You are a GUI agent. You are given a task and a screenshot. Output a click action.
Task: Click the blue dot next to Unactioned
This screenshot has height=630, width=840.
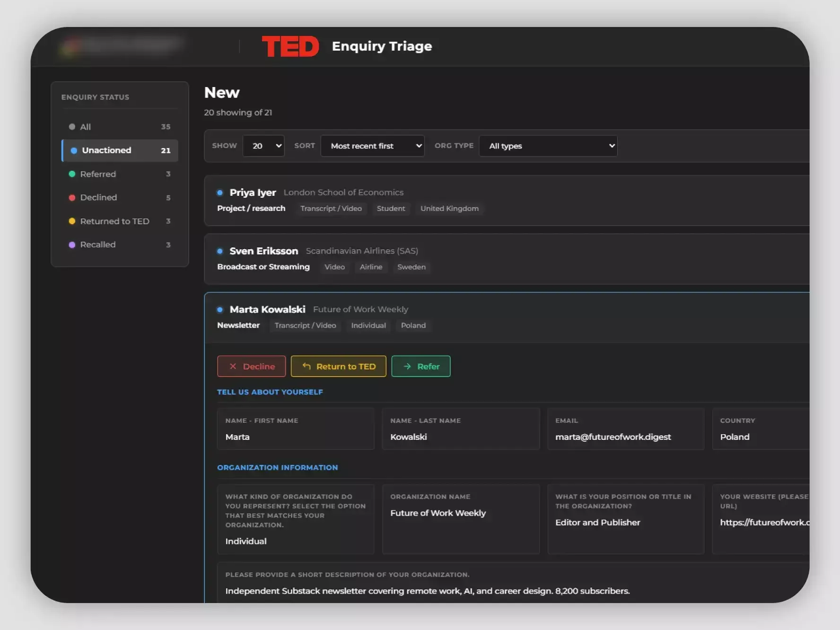pyautogui.click(x=74, y=150)
